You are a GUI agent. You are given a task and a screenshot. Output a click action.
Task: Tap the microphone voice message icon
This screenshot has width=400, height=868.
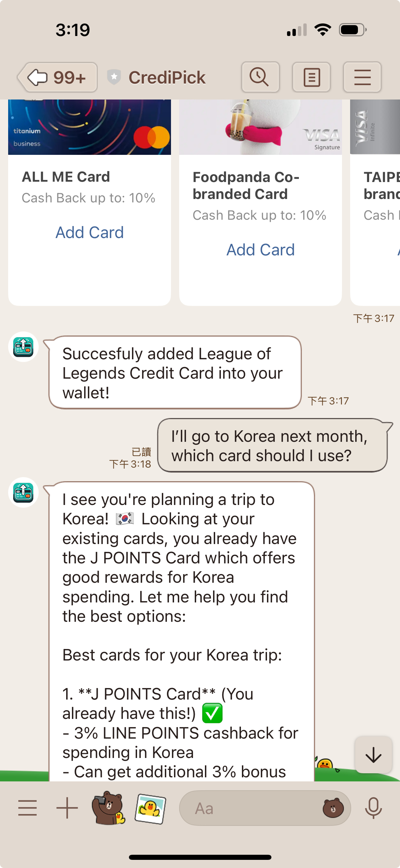coord(373,808)
